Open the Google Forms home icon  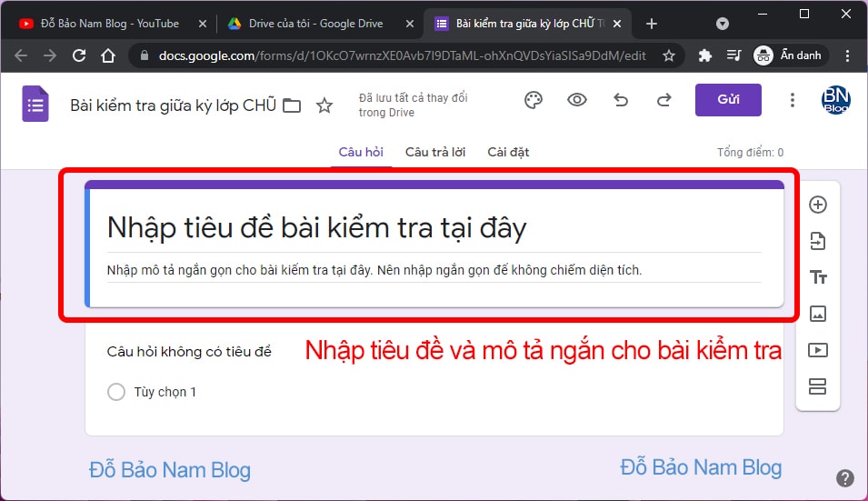(35, 104)
